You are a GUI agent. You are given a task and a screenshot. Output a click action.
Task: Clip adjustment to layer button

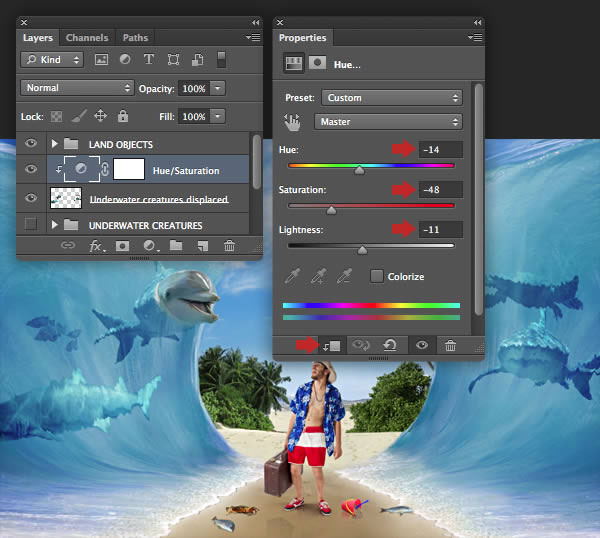(x=332, y=346)
